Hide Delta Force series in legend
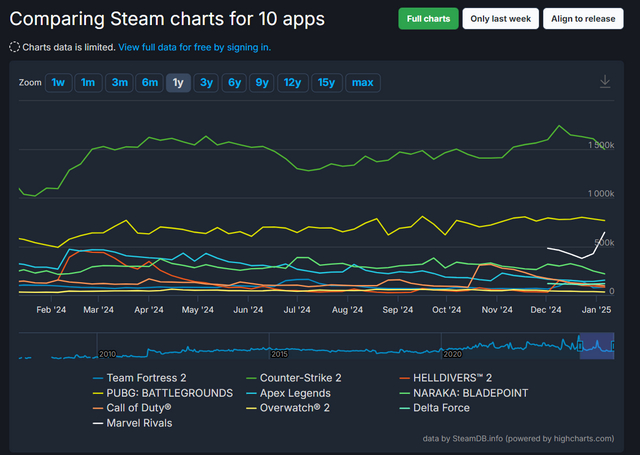The image size is (640, 455). click(435, 408)
